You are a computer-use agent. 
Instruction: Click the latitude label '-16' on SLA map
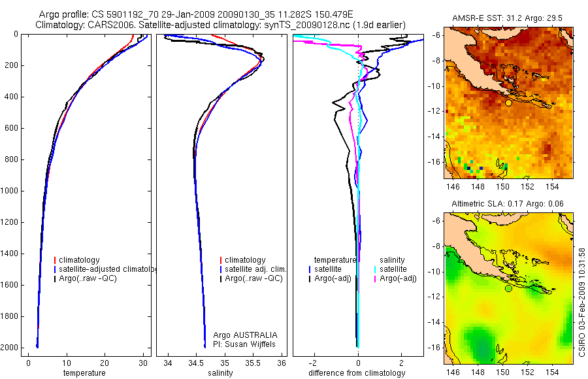pyautogui.click(x=434, y=348)
